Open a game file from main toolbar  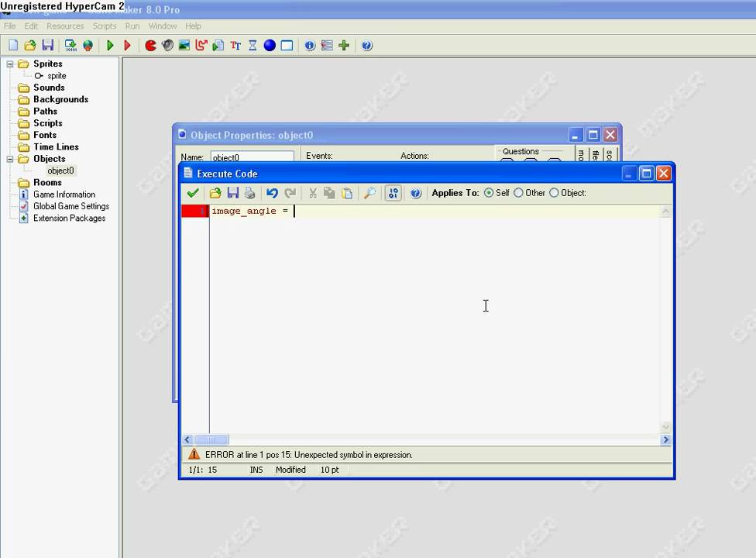[x=30, y=45]
